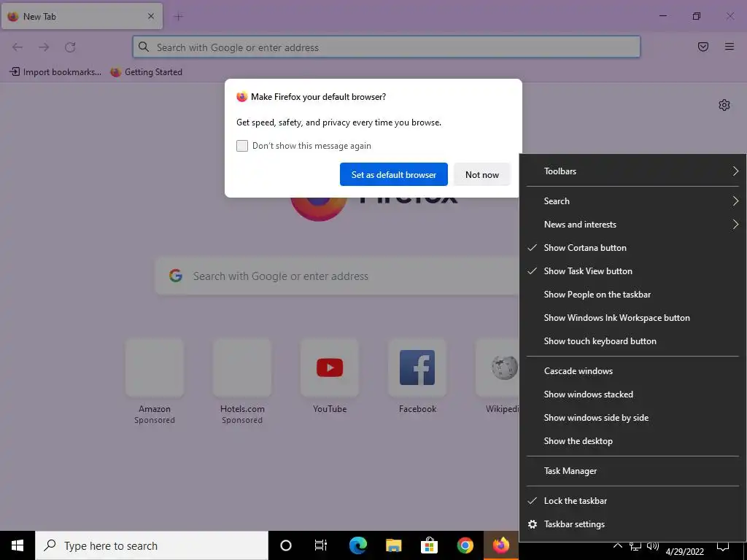Check 'Don't show this message again'
This screenshot has height=560, width=747.
click(242, 146)
